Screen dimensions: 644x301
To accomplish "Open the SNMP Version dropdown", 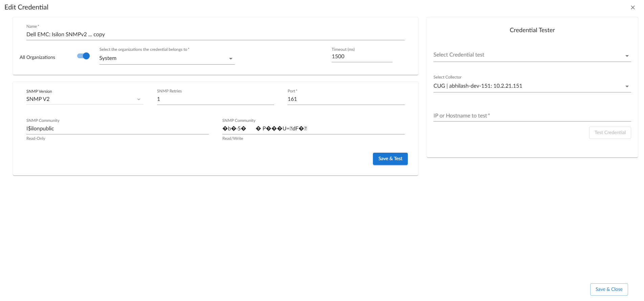I will [81, 99].
